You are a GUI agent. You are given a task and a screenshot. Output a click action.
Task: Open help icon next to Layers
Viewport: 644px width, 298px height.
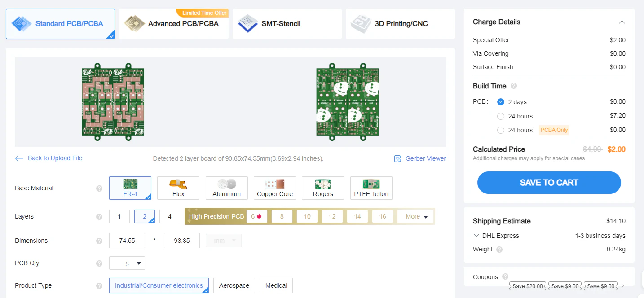coord(99,217)
